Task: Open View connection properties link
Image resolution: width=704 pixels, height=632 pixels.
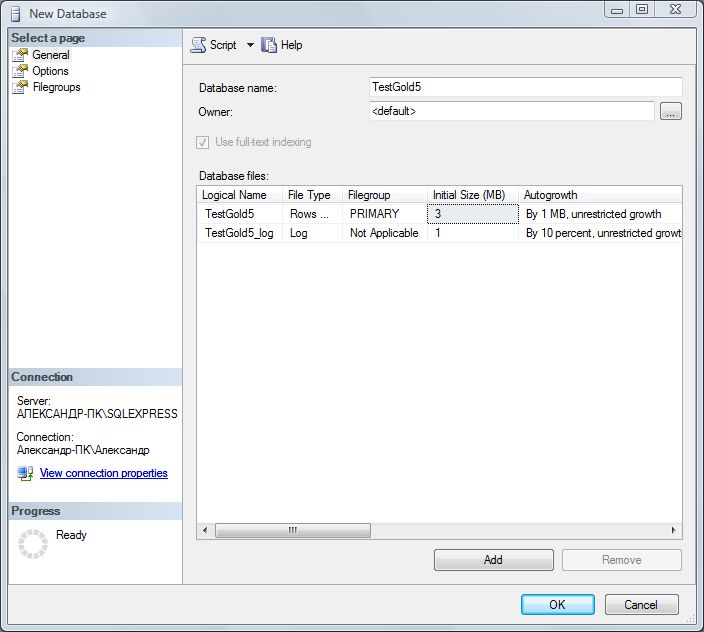Action: 103,473
